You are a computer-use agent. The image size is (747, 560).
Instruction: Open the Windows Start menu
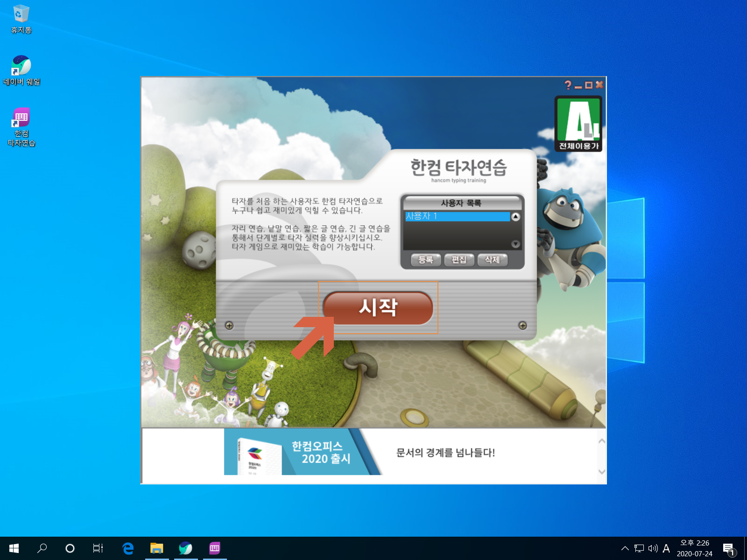click(x=14, y=548)
